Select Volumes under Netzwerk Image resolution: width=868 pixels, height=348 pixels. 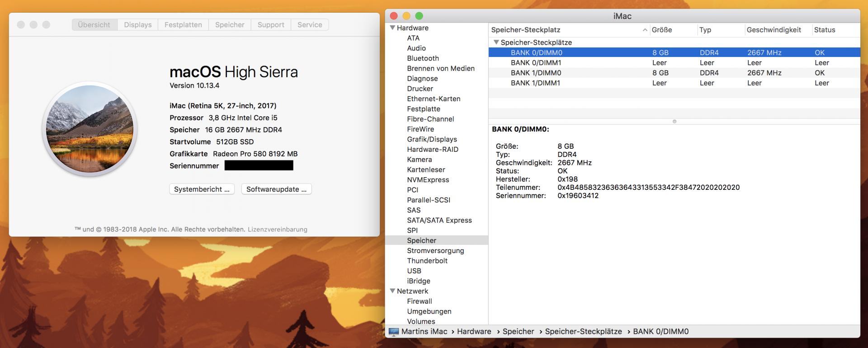click(421, 321)
